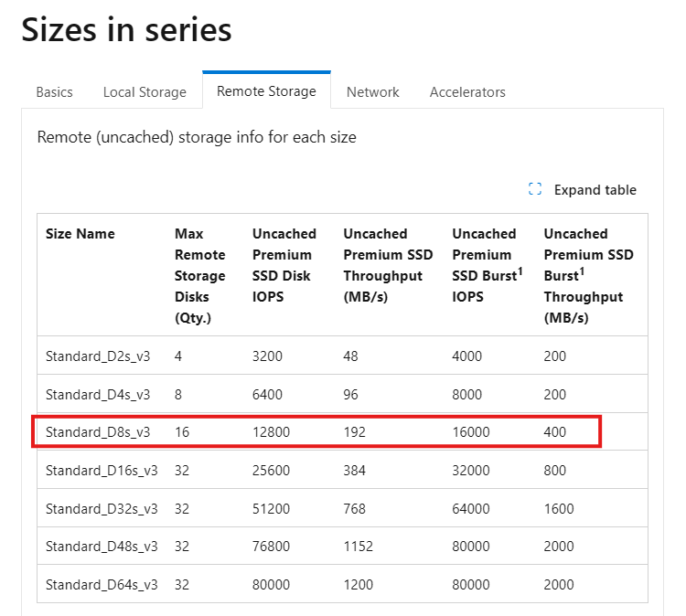Viewport: 686px width, 616px height.
Task: Select the Standard_D16s_v3 size name
Action: coord(102,471)
